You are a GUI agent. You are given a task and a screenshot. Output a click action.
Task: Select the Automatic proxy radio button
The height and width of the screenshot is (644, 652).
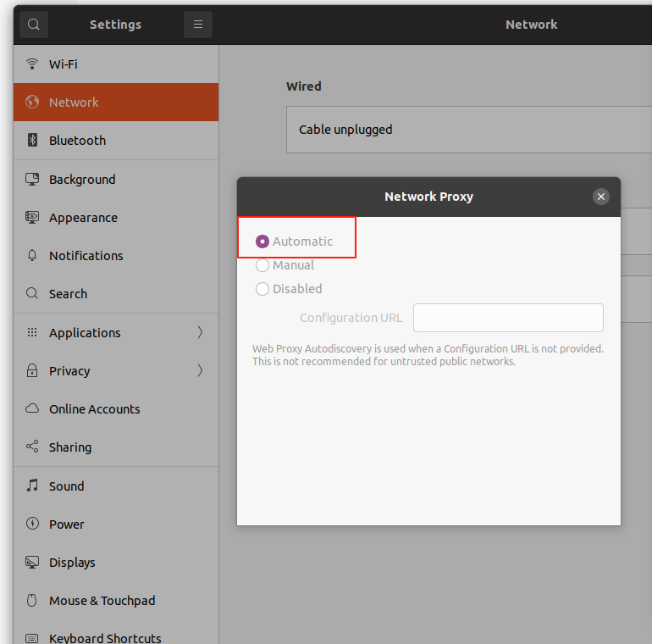262,241
